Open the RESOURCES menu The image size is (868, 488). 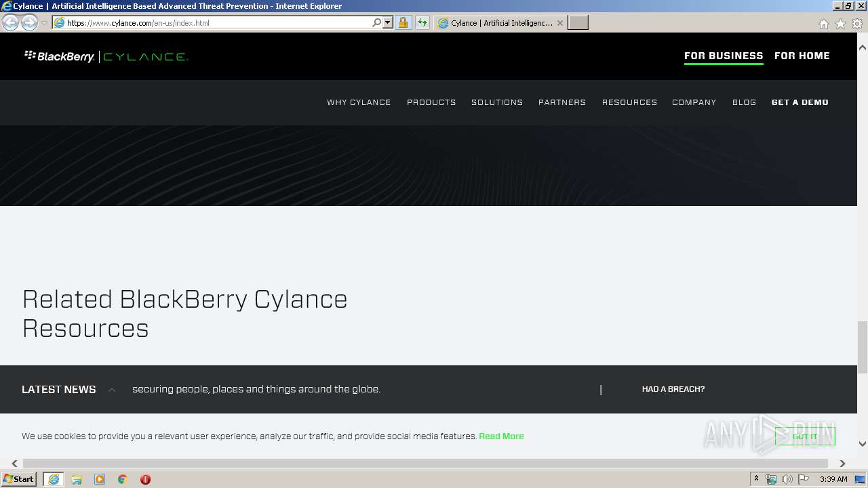pyautogui.click(x=629, y=102)
